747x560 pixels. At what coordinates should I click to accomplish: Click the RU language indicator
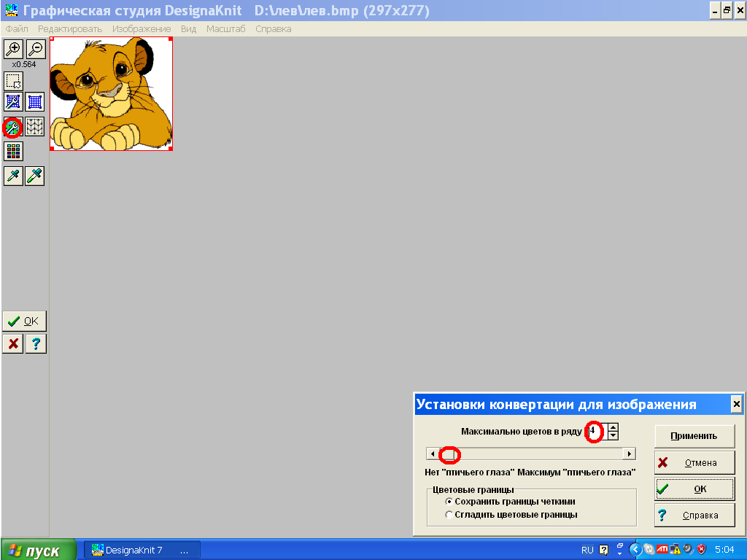587,550
